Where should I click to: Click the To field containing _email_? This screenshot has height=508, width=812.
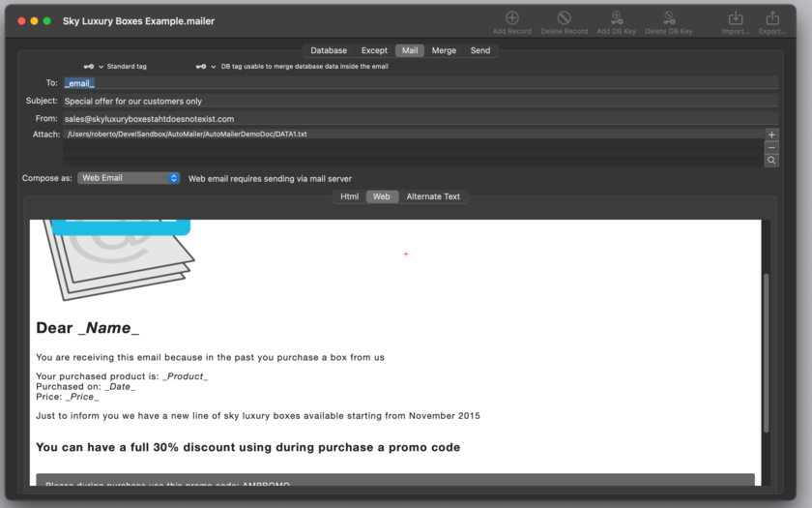(x=420, y=83)
